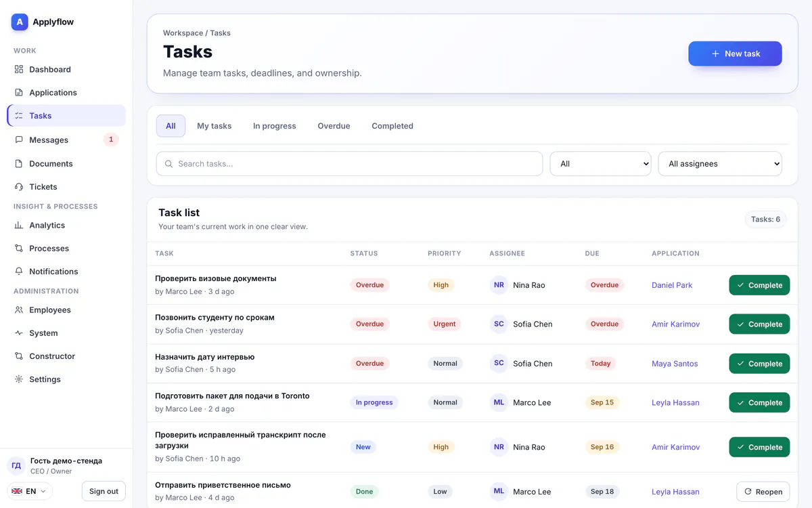Click the Tickets headset icon
The width and height of the screenshot is (812, 508).
(x=19, y=186)
